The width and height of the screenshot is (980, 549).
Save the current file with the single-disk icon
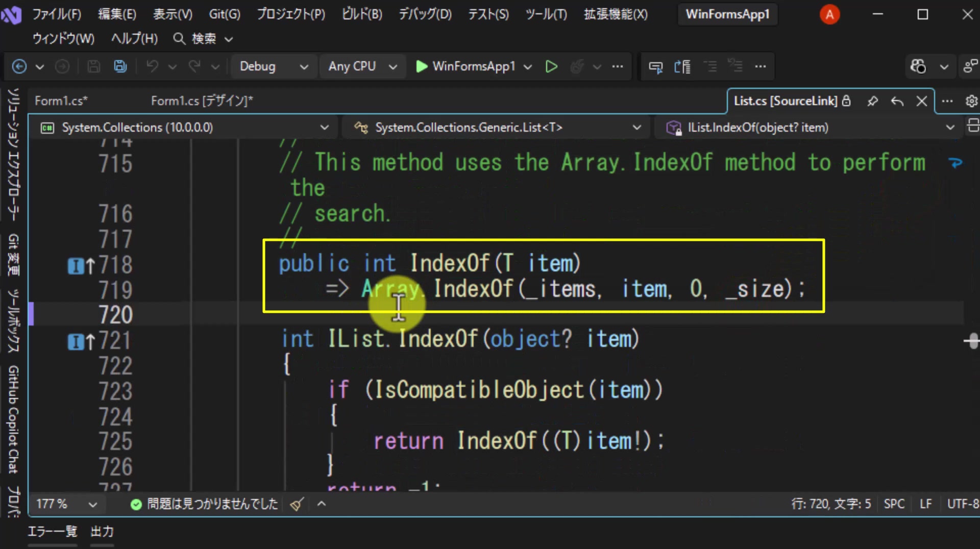coord(93,66)
